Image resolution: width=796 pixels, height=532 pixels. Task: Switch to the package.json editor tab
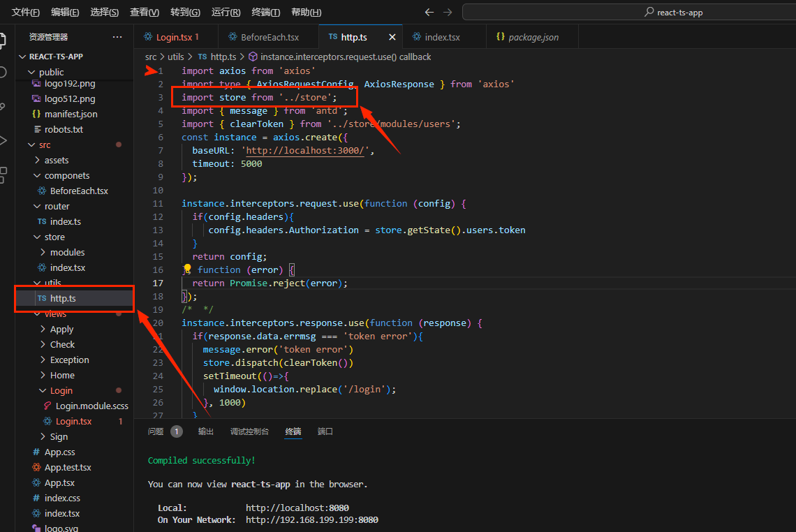point(531,37)
